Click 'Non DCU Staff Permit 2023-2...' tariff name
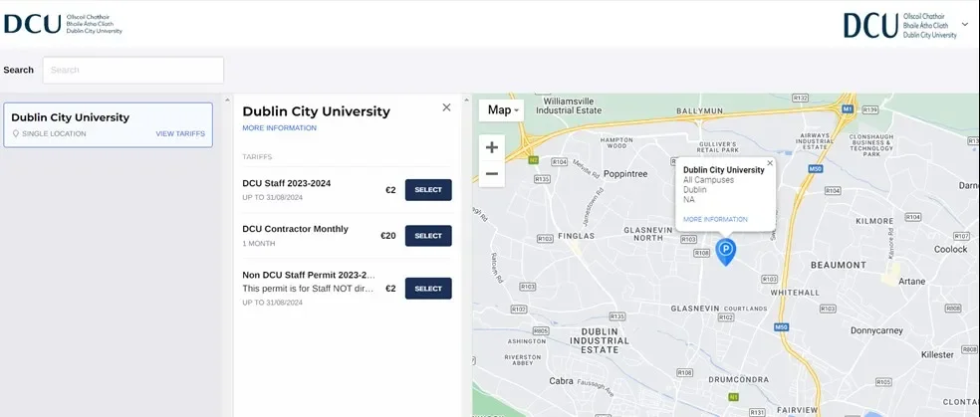This screenshot has height=417, width=980. (309, 275)
